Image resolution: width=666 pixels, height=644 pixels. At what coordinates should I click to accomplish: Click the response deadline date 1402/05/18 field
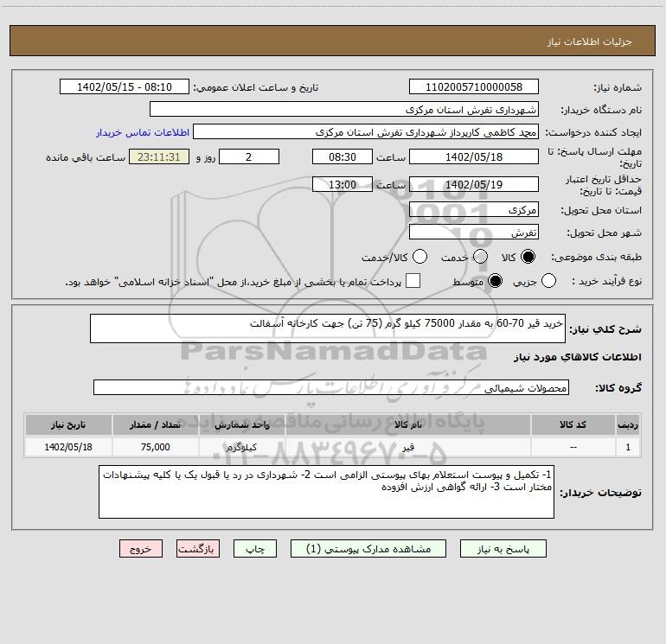coord(474,156)
